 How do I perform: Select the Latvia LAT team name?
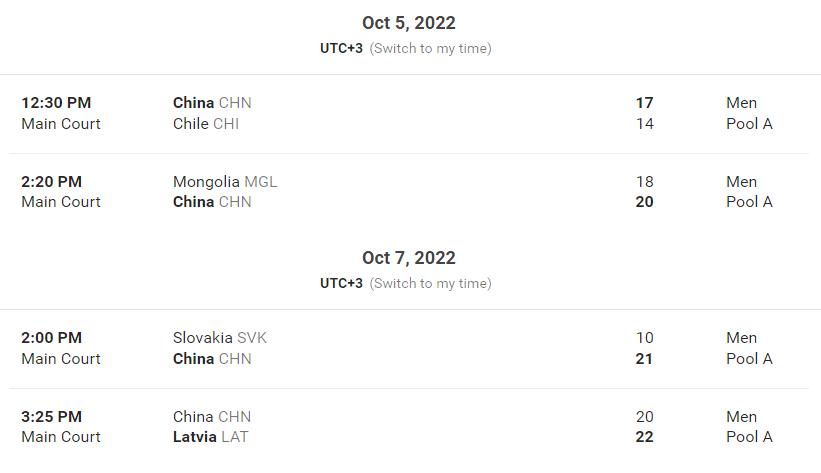pyautogui.click(x=210, y=437)
